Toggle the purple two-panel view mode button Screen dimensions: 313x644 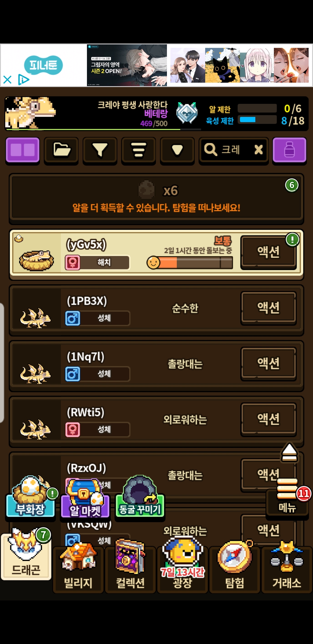[23, 150]
